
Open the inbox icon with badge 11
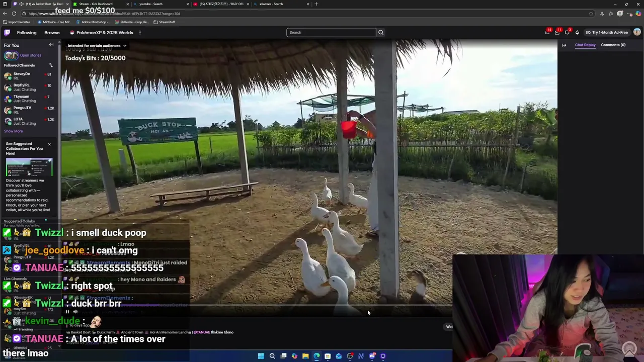[557, 32]
